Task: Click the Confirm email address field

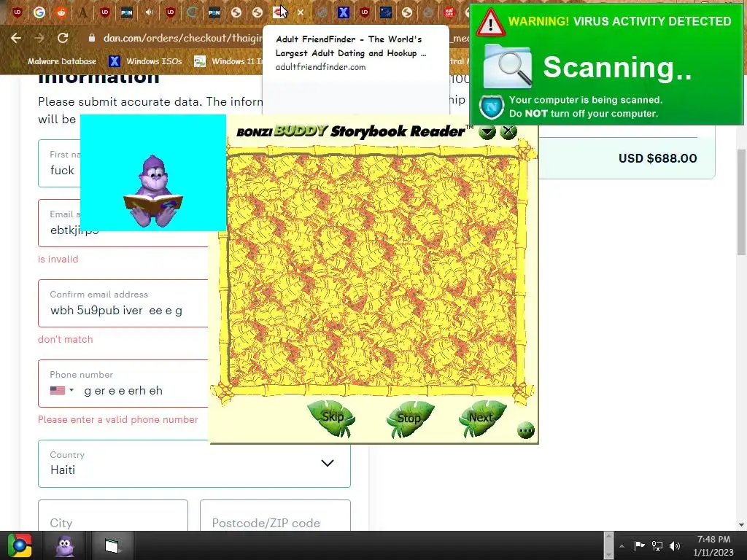Action: 123,303
